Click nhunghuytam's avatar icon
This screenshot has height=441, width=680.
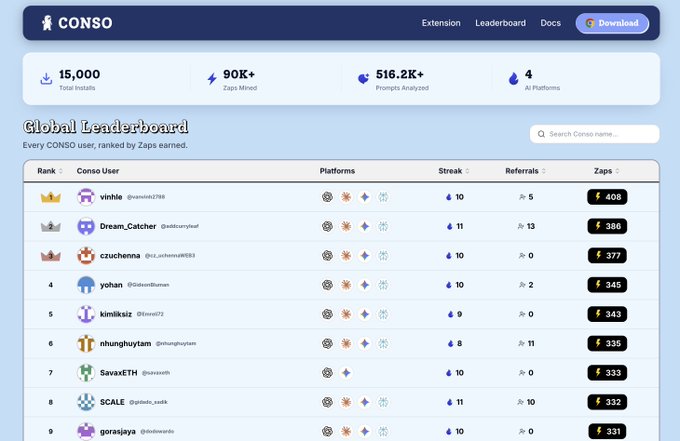point(86,343)
